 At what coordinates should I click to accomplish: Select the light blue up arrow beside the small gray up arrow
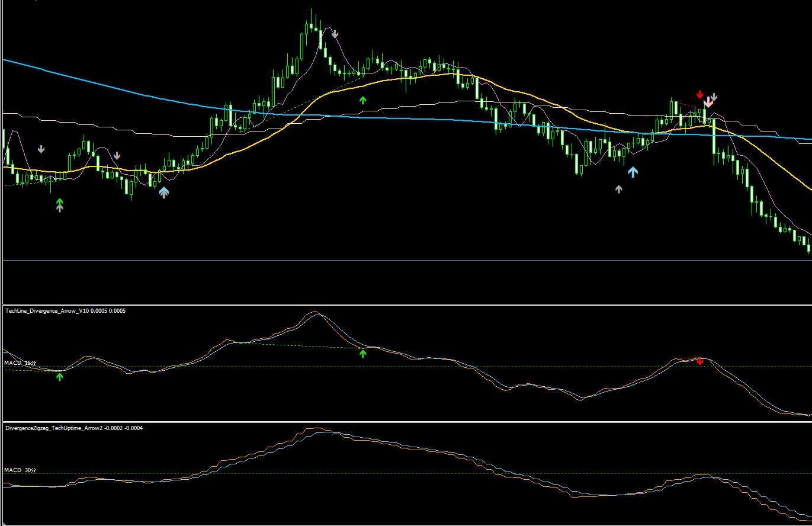click(x=633, y=172)
